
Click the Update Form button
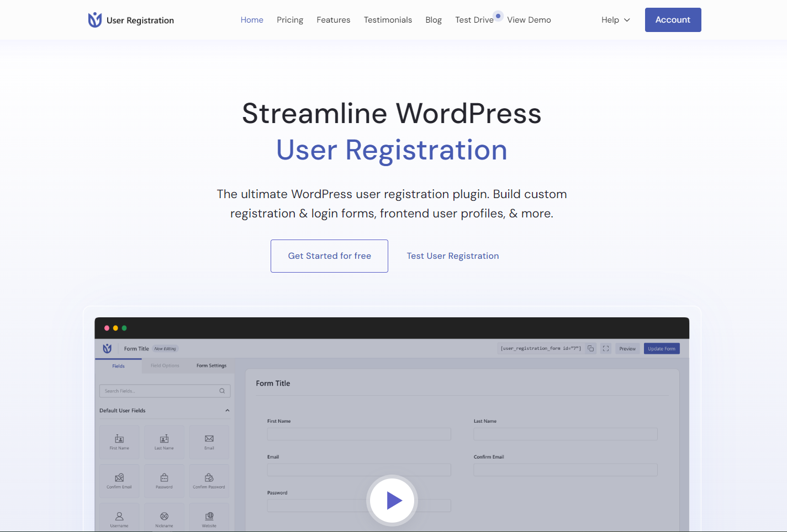point(662,349)
